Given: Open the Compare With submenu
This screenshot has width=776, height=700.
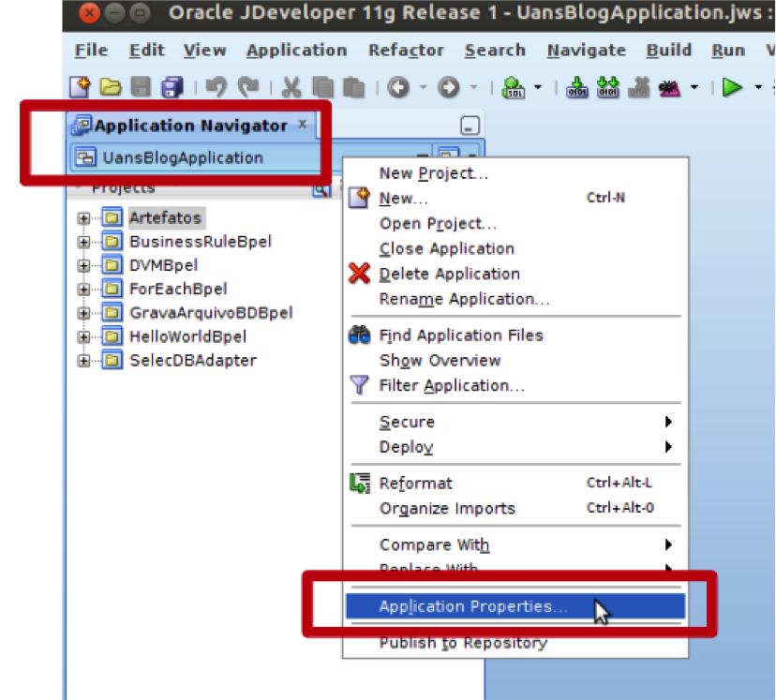Looking at the screenshot, I should tap(515, 544).
